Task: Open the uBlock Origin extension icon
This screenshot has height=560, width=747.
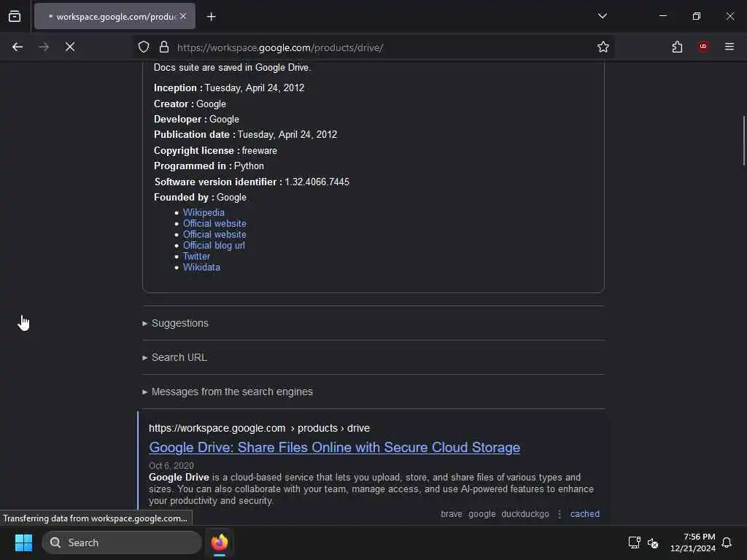Action: (703, 47)
